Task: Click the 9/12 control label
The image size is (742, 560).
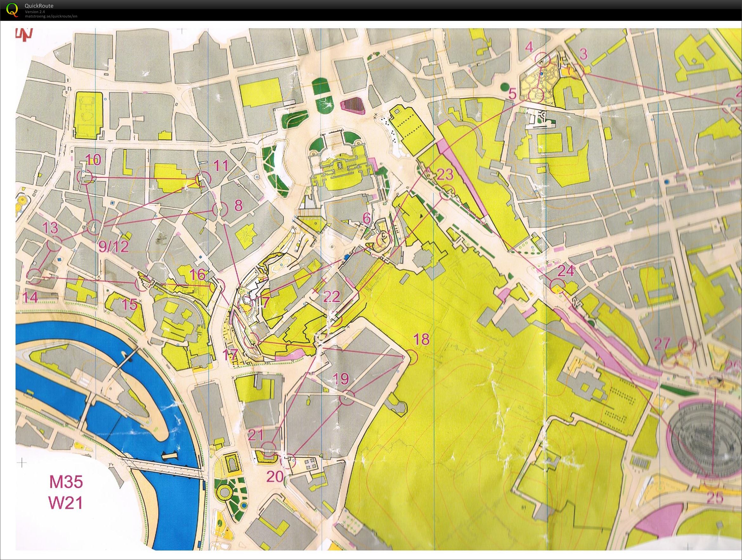Action: (x=114, y=247)
